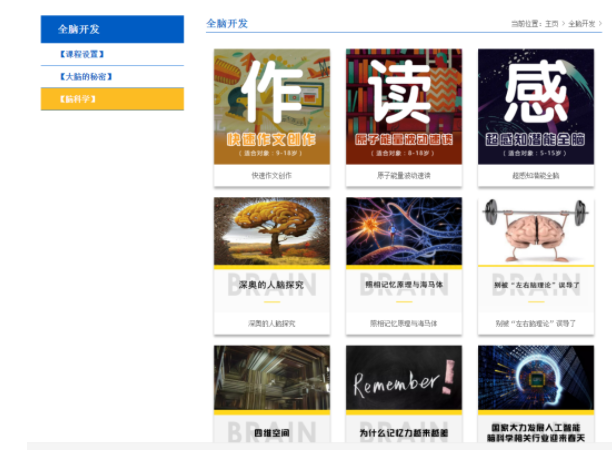Open the brain-tree 深奥的人脑探究 image

(271, 232)
